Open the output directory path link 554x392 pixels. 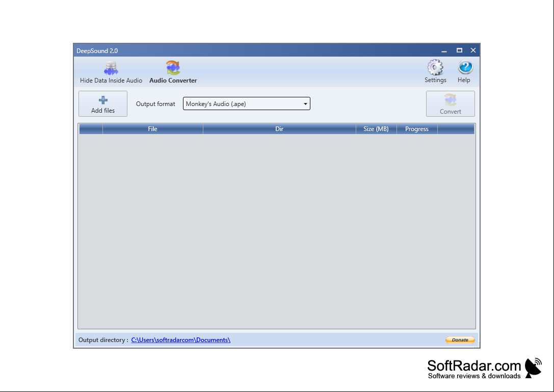coord(180,340)
